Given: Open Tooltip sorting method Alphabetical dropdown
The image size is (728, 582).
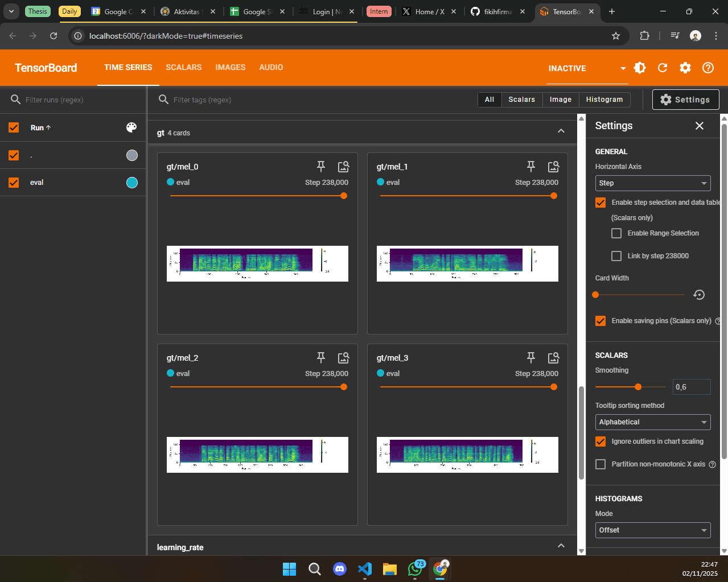Looking at the screenshot, I should point(653,422).
